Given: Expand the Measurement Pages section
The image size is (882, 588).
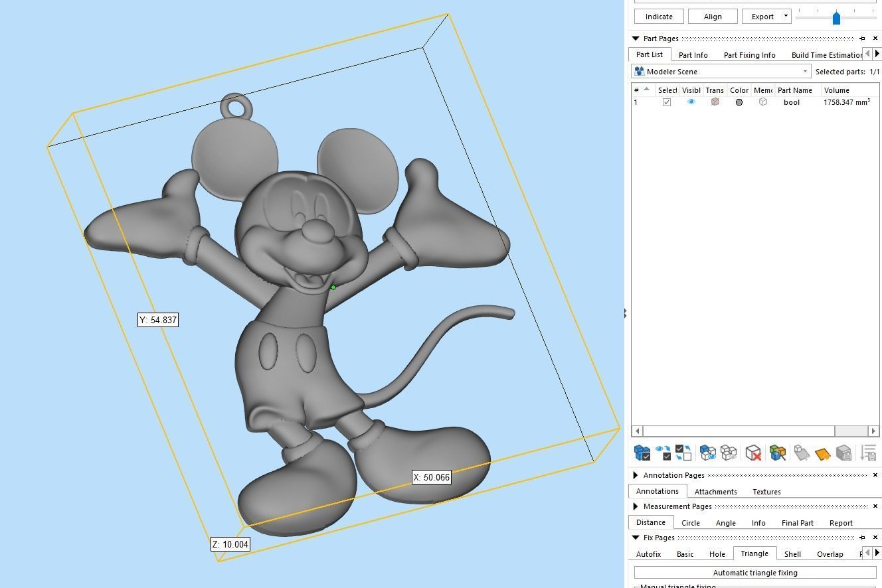Looking at the screenshot, I should pos(636,506).
